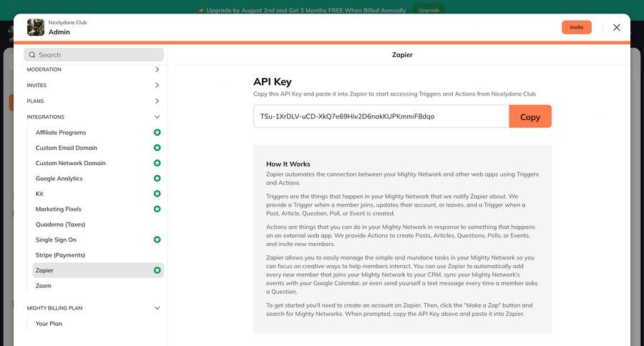Click the "How It Works" heading

[288, 164]
